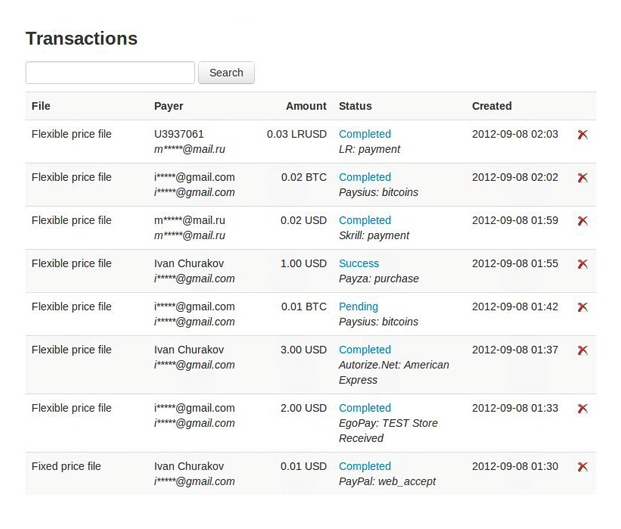Open Completed status for 0.02 BTC transaction
The image size is (621, 529).
pyautogui.click(x=364, y=177)
